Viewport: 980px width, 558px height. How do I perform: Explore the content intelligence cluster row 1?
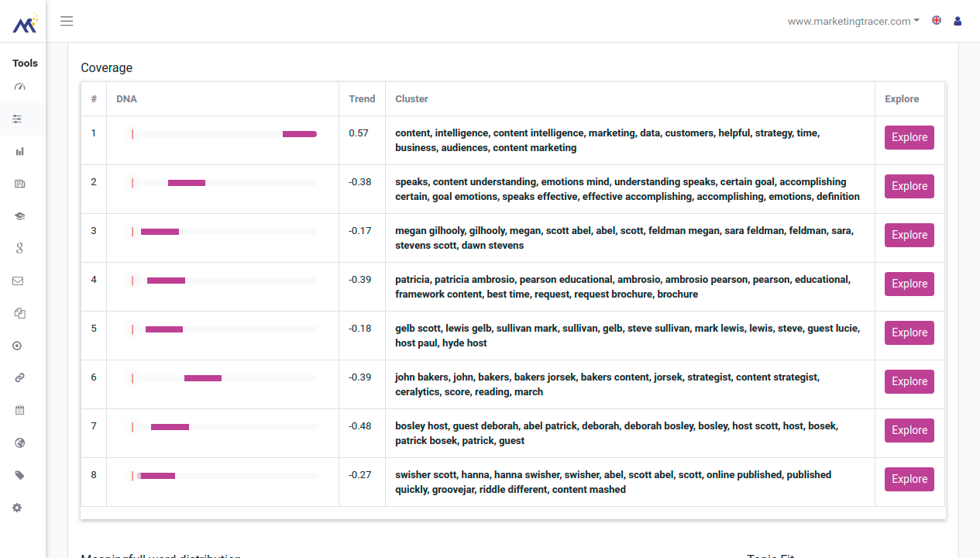[910, 137]
